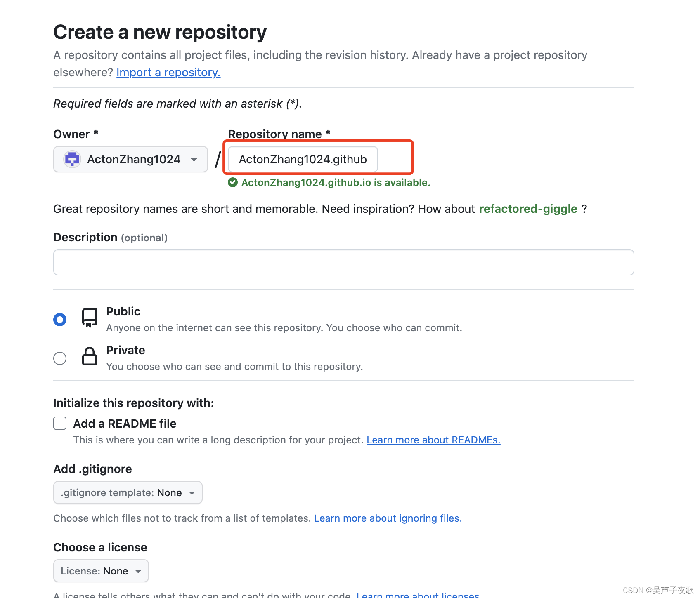The width and height of the screenshot is (700, 598).
Task: Open the Owner dropdown ActonZhang1024
Action: 130,159
